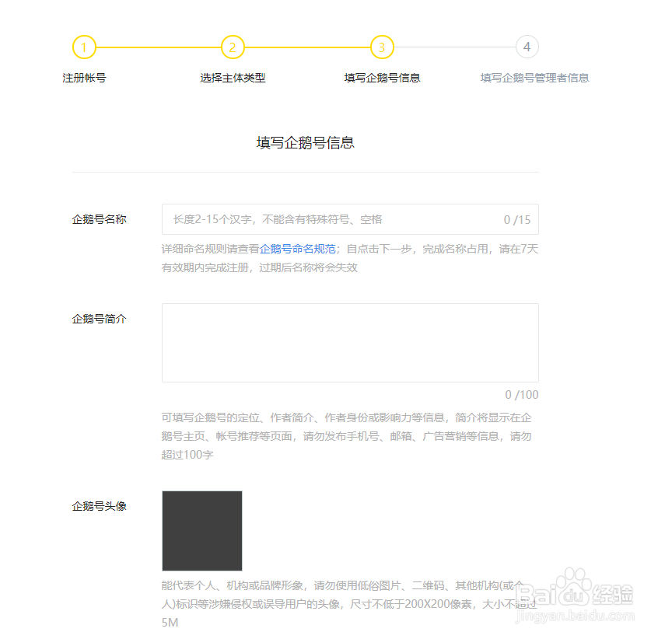This screenshot has height=639, width=672.
Task: Click inside the 企鹅号简介 description textarea
Action: 350,343
